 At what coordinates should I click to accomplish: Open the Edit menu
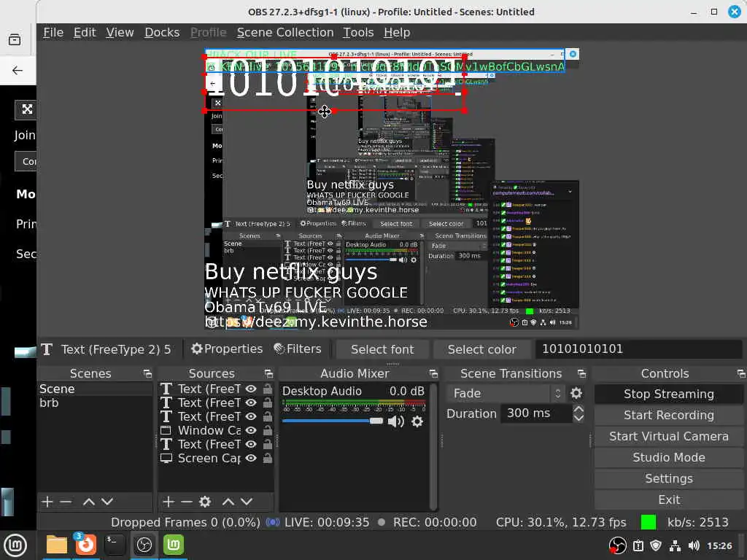point(85,32)
